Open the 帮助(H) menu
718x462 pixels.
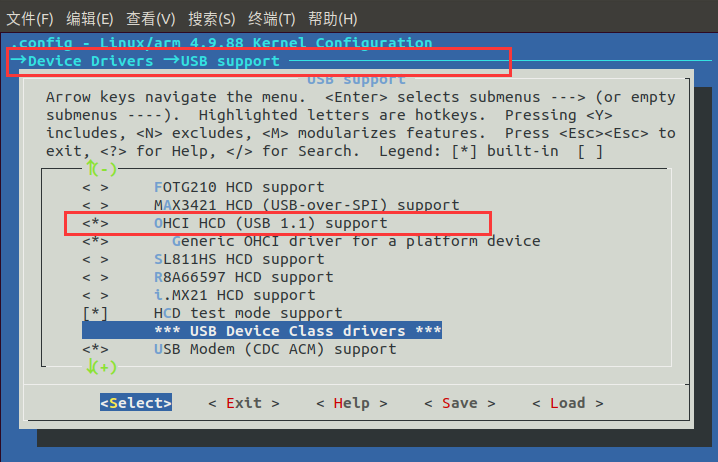coord(332,19)
